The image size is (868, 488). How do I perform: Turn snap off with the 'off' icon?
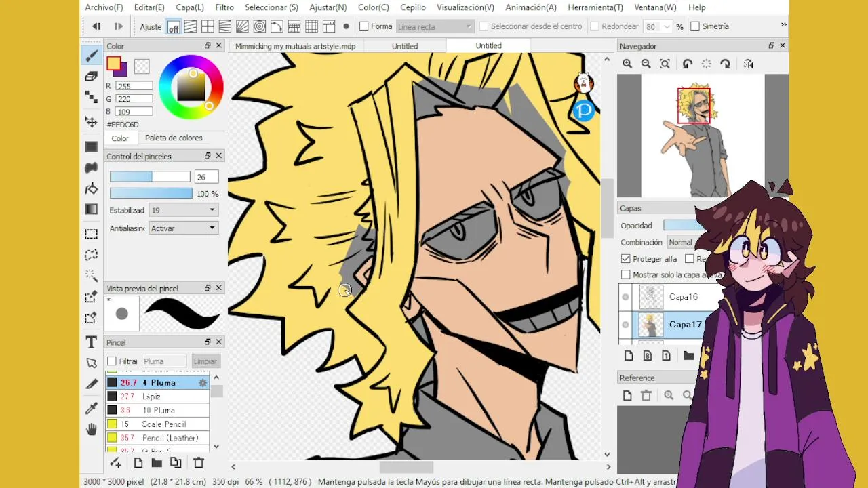tap(174, 27)
